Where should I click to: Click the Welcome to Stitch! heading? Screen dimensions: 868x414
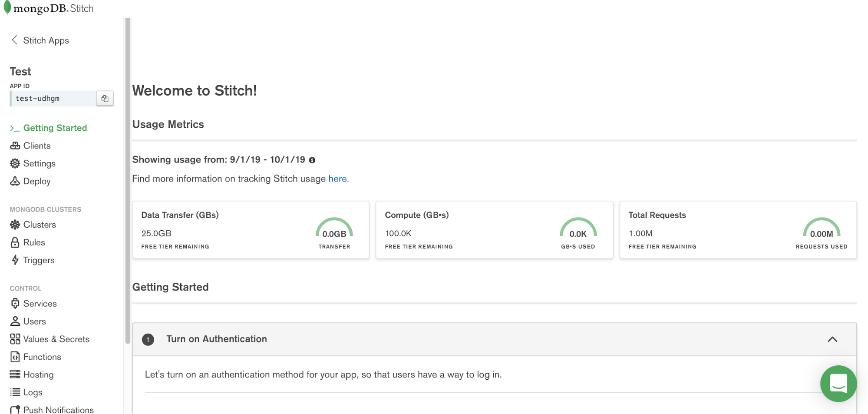[195, 90]
